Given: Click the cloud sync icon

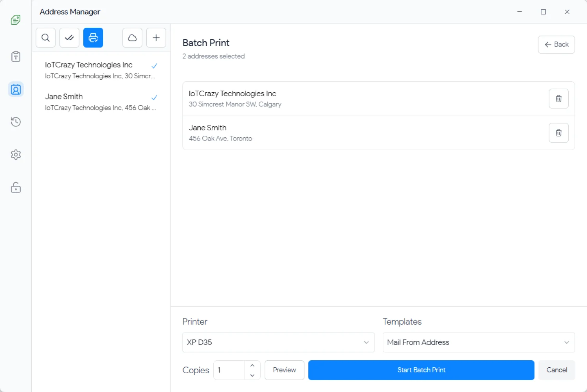Looking at the screenshot, I should point(132,38).
